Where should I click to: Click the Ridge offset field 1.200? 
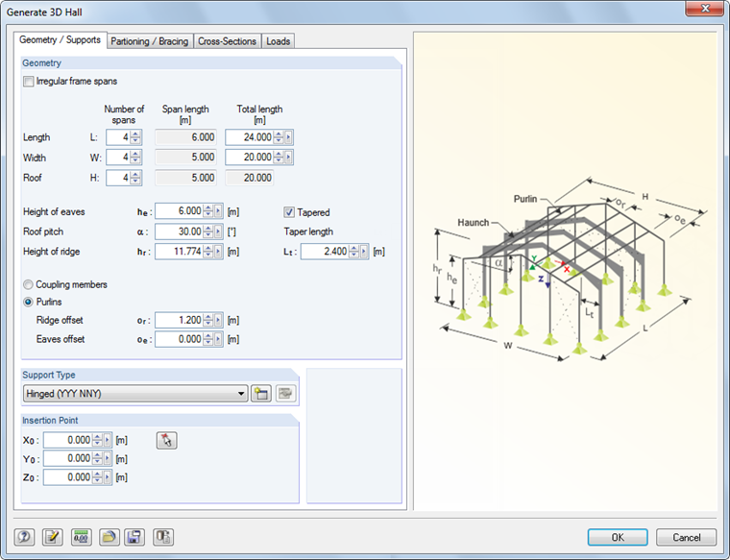(180, 320)
